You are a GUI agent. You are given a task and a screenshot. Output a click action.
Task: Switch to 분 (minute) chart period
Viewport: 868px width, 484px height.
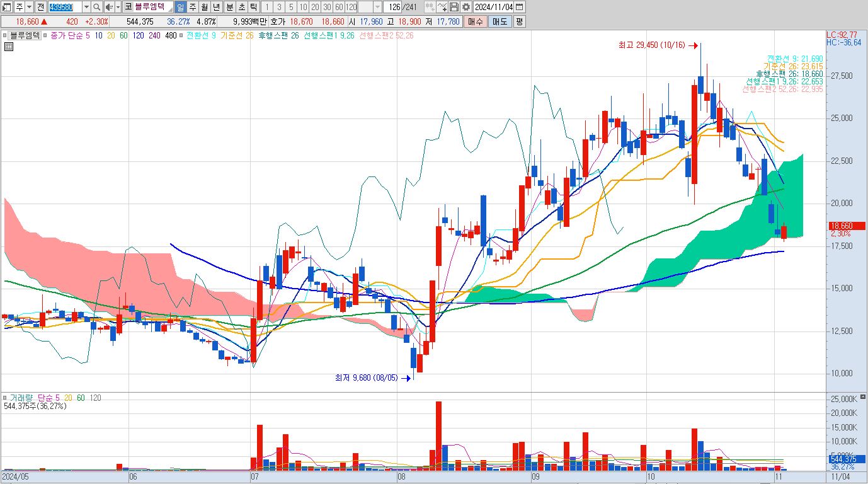tap(229, 7)
